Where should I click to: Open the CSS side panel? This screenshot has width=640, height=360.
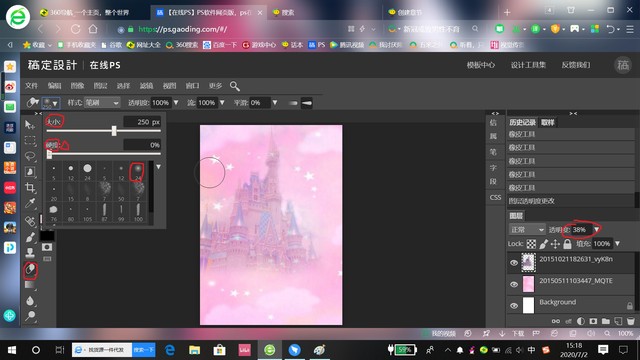coord(495,198)
